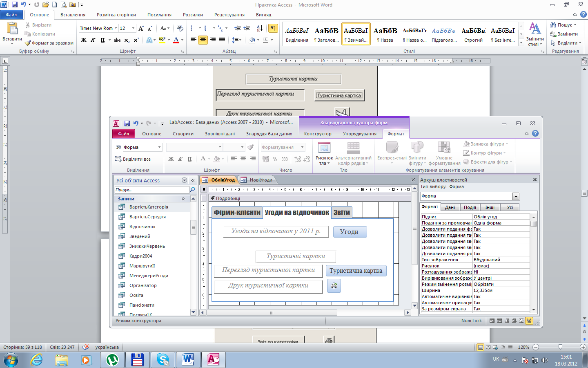The image size is (588, 368).
Task: Click the navigation pane search field
Action: [152, 190]
